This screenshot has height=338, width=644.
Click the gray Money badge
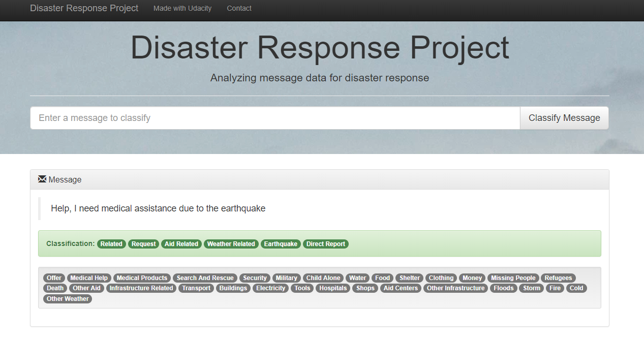(x=472, y=278)
